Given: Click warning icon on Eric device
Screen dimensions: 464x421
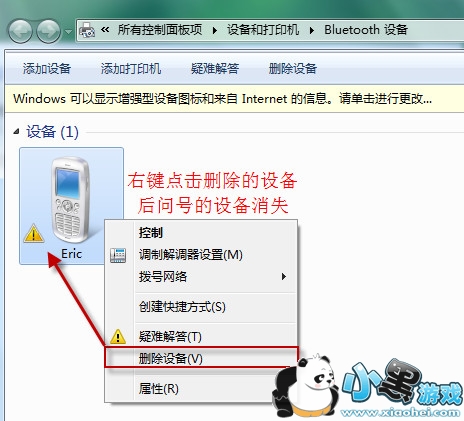Looking at the screenshot, I should click(34, 233).
